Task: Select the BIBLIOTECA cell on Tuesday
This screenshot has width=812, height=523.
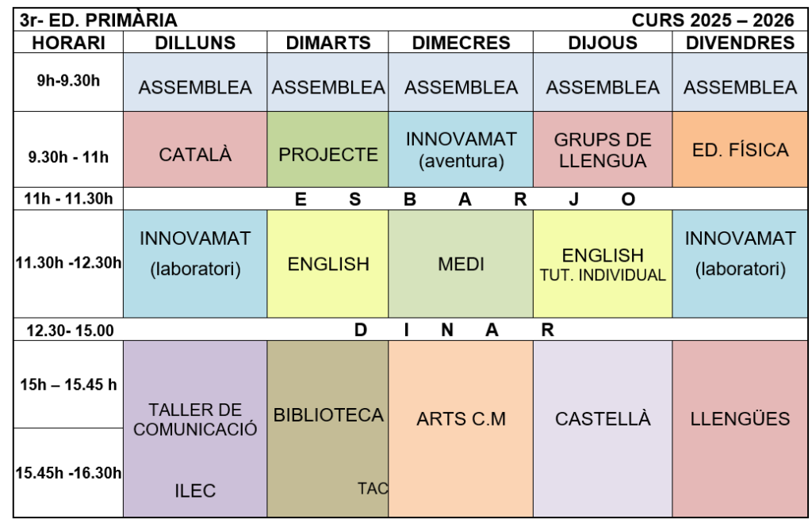Action: pos(327,414)
